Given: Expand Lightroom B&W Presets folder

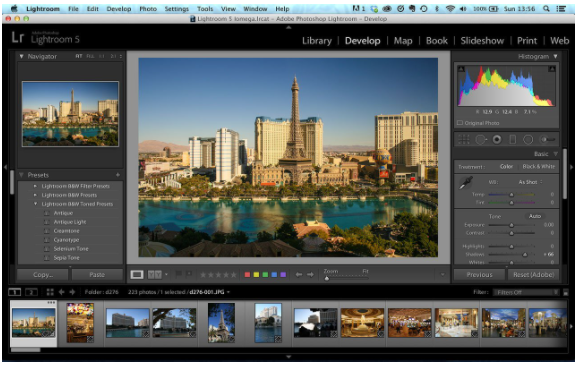Looking at the screenshot, I should click(35, 195).
